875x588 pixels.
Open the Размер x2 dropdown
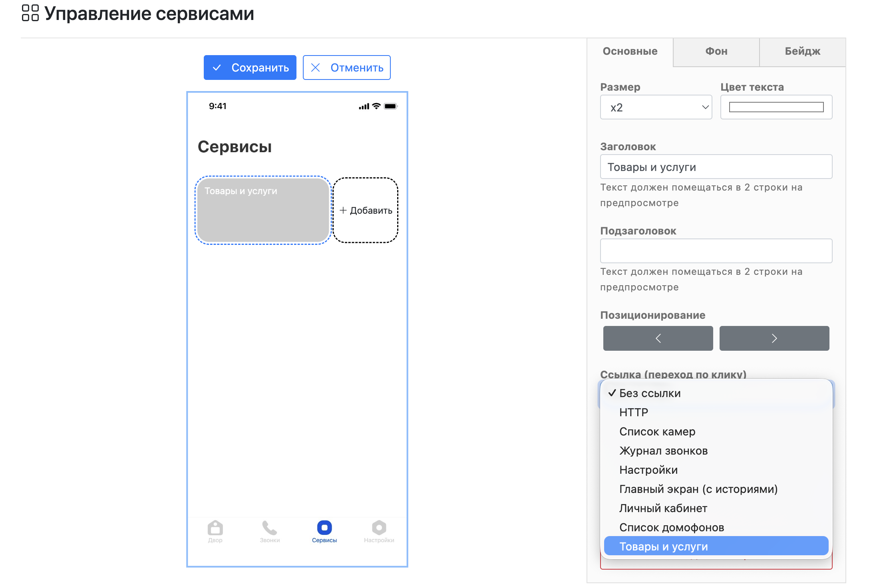[x=656, y=107]
